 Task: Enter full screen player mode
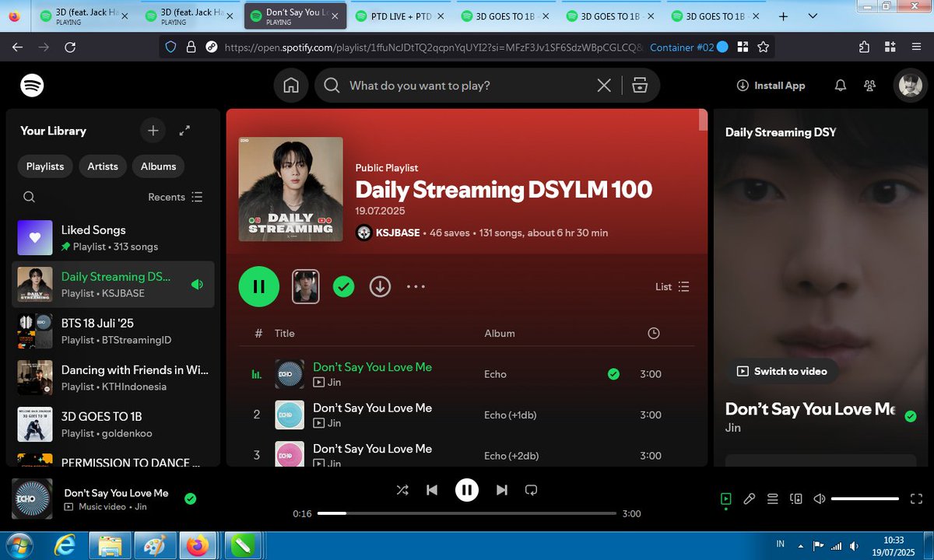tap(916, 499)
